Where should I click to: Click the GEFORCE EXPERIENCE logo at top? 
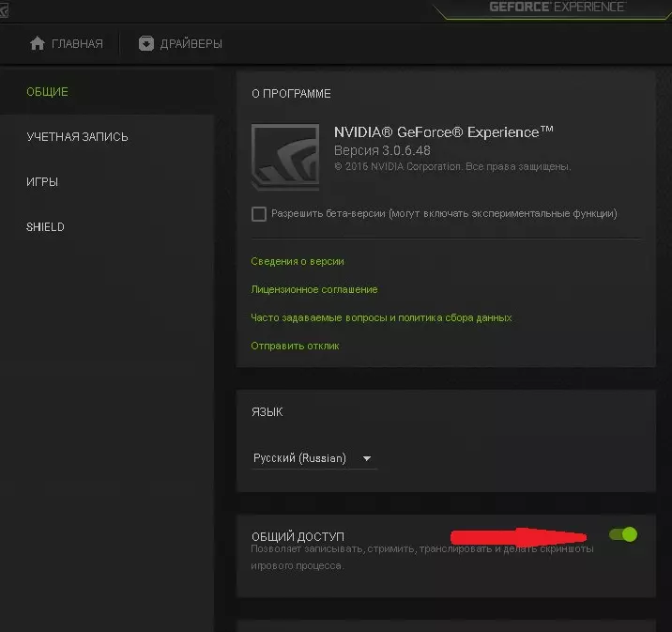coord(557,7)
